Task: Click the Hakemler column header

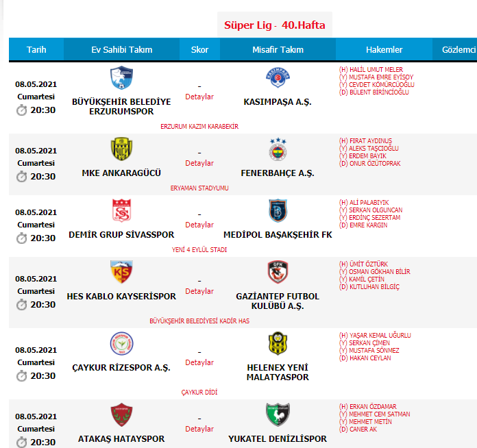Action: [384, 50]
